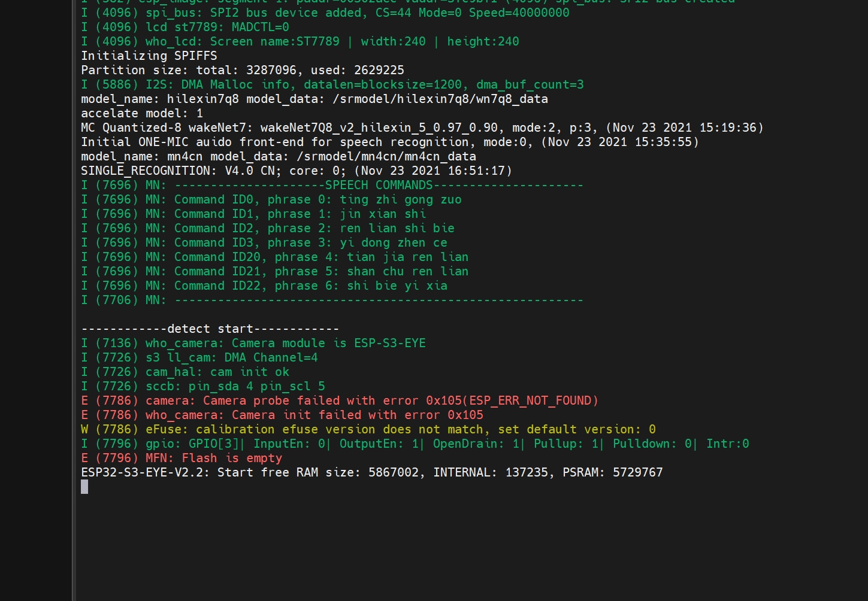Viewport: 868px width, 601px height.
Task: Click Command ID0 'ting zhi gong zuo'
Action: pos(271,199)
